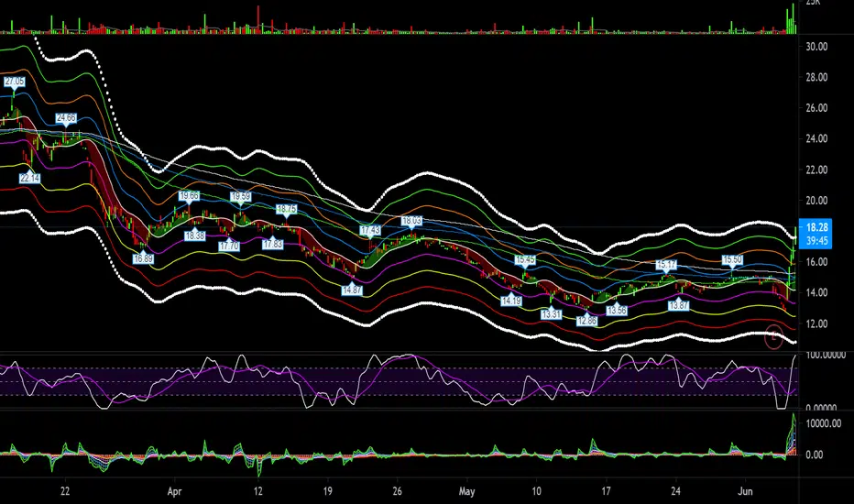Click the 22 date on time axis
The height and width of the screenshot is (504, 854).
point(65,491)
